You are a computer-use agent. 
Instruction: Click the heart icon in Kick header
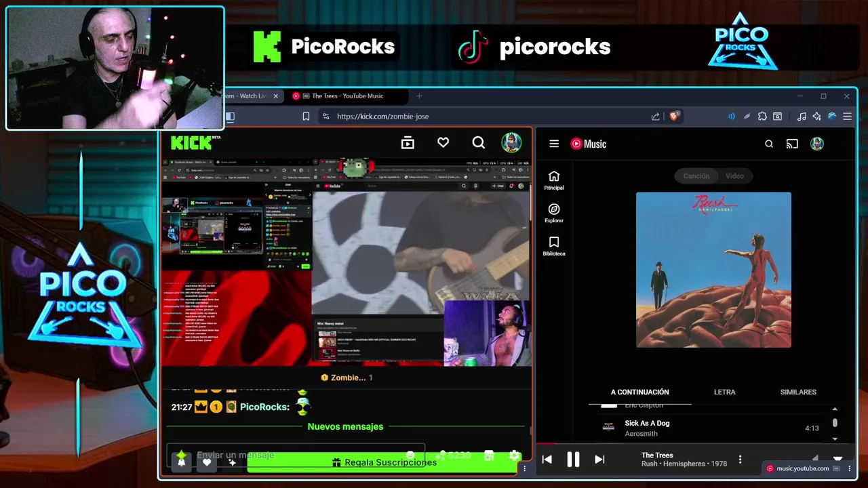443,142
